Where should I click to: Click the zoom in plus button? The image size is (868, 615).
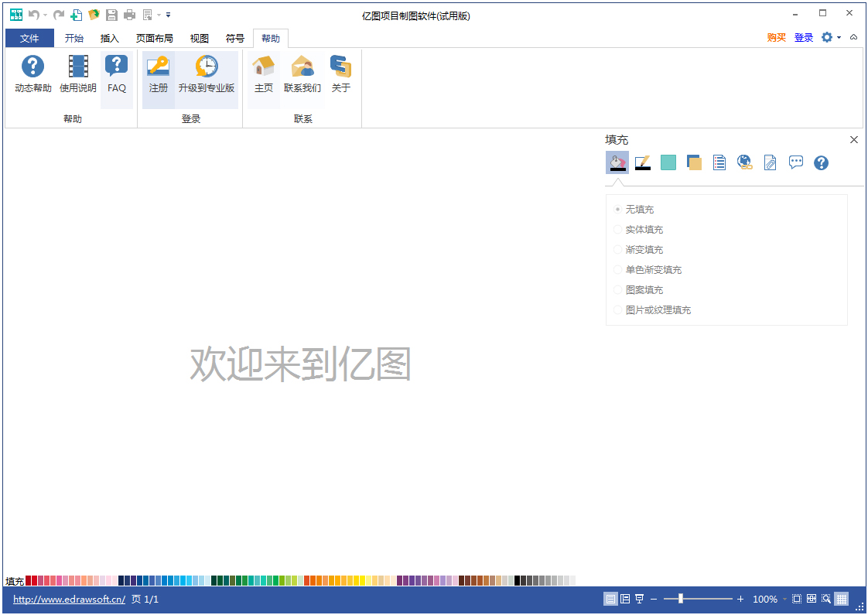coord(740,599)
